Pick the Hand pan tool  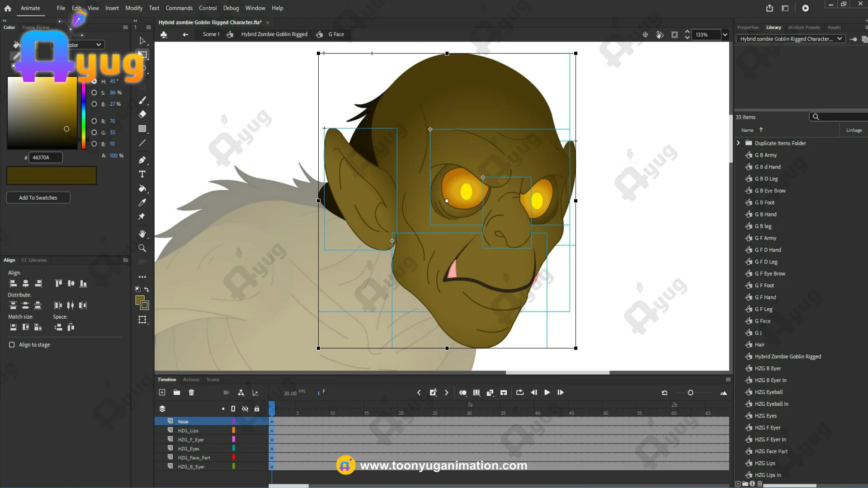point(142,234)
